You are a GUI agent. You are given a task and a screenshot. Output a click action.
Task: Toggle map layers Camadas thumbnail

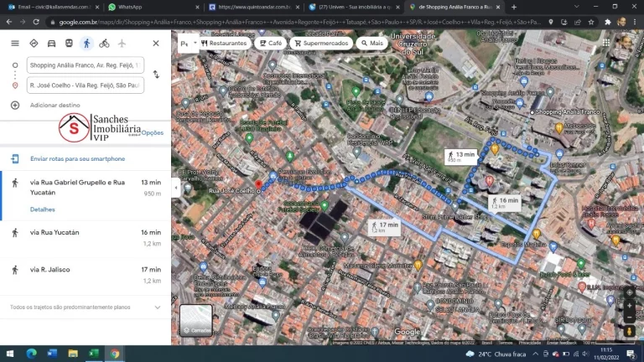pyautogui.click(x=196, y=320)
